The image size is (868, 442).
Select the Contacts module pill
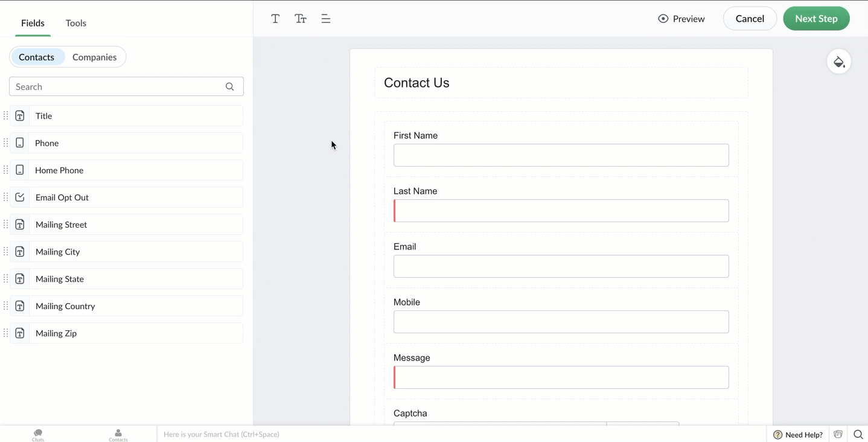[36, 57]
